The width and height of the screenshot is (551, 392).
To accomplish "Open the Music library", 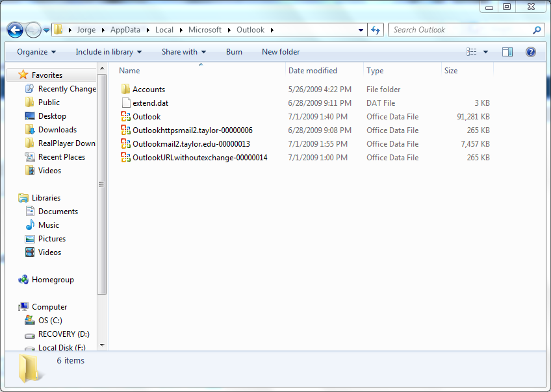I will pyautogui.click(x=49, y=225).
